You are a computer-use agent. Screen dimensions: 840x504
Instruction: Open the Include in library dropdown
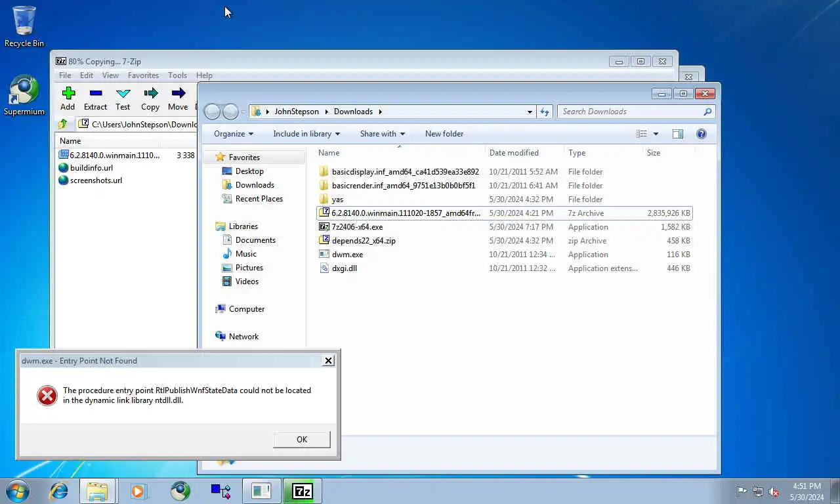click(x=306, y=134)
